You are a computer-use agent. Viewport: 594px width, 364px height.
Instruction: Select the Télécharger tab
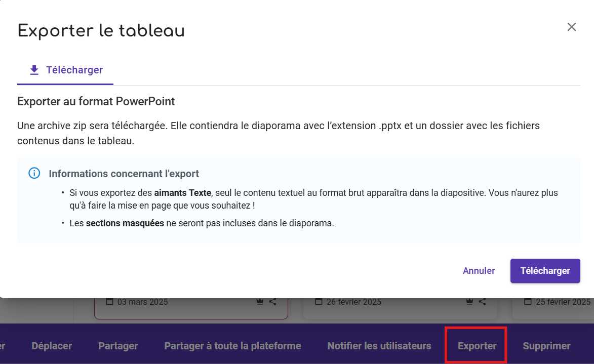click(x=65, y=70)
